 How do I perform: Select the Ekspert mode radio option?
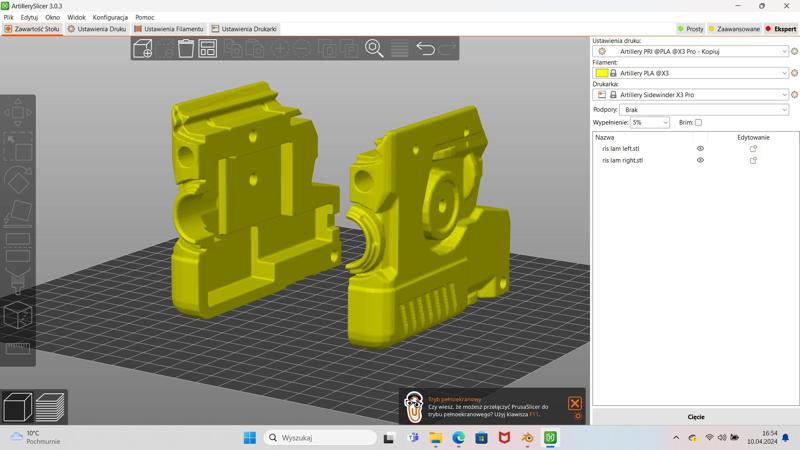(x=781, y=29)
